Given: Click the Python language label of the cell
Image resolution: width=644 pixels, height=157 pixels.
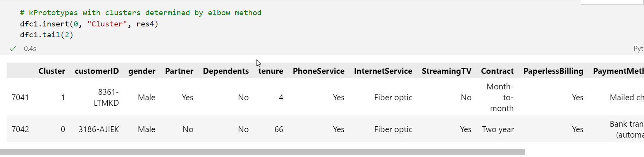Looking at the screenshot, I should pyautogui.click(x=638, y=49).
